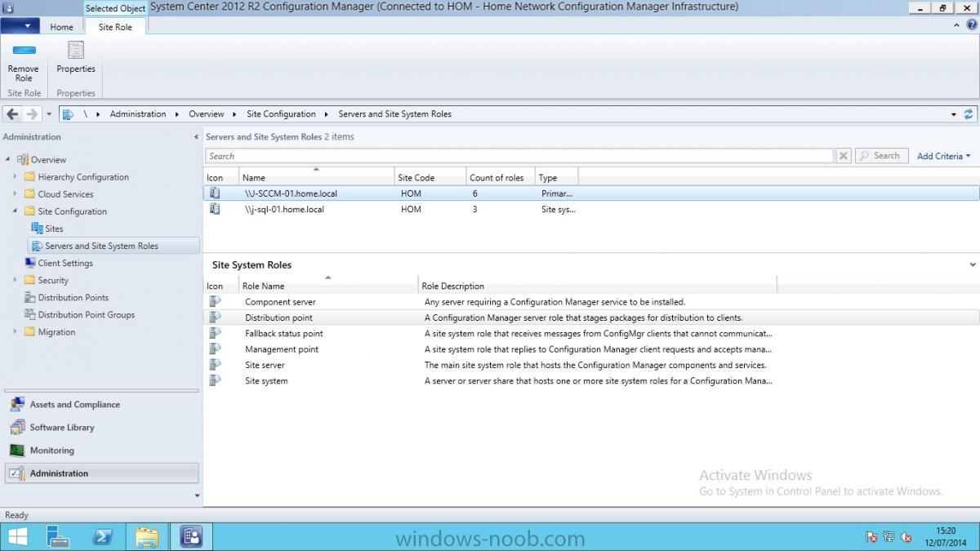980x551 pixels.
Task: Open the Software Library workspace
Action: [101, 428]
